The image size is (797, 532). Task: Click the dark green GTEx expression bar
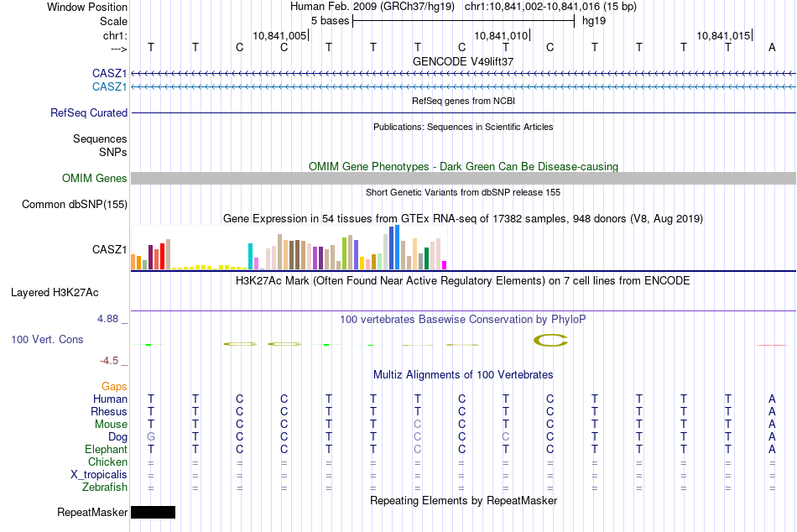click(x=426, y=258)
